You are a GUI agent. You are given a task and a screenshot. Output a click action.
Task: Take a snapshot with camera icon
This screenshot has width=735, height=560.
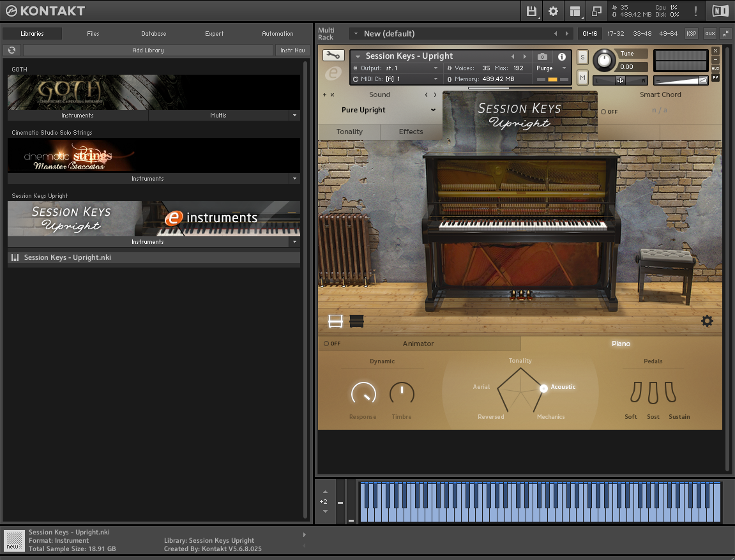542,57
